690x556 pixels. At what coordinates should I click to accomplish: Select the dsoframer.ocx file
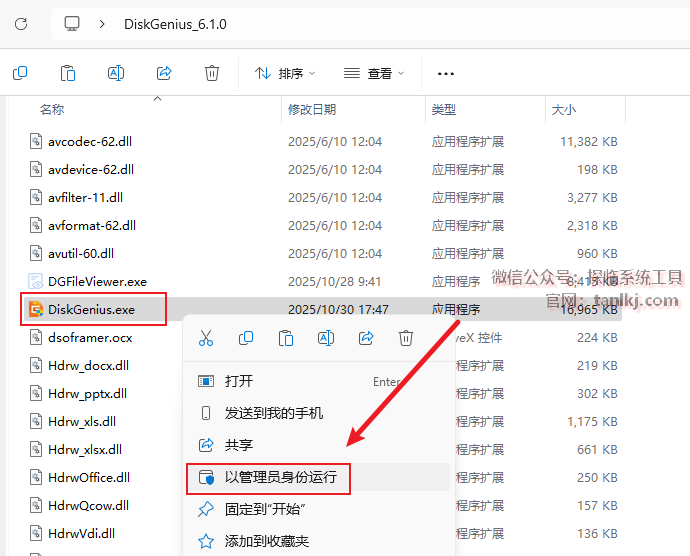[x=90, y=338]
